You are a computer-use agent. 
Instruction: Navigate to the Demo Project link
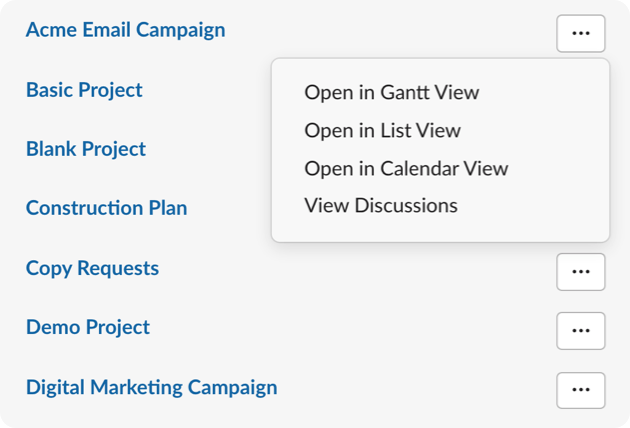(x=88, y=327)
